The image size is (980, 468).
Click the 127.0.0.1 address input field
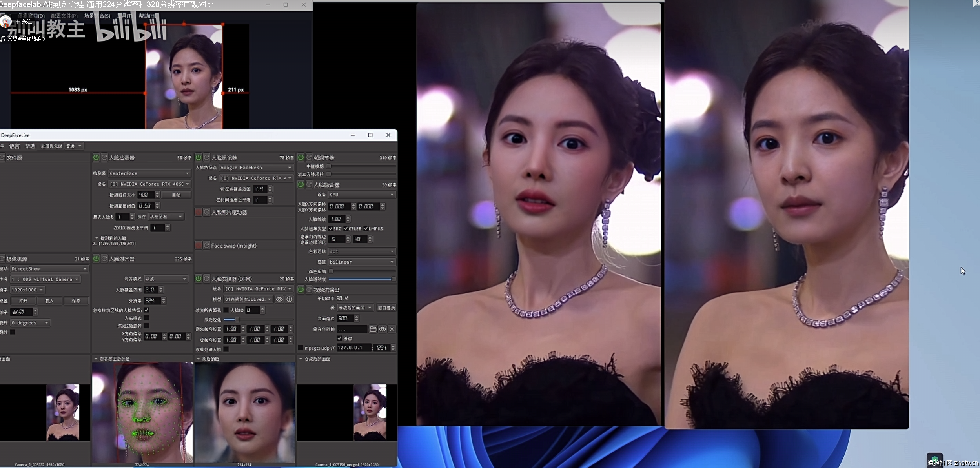354,348
